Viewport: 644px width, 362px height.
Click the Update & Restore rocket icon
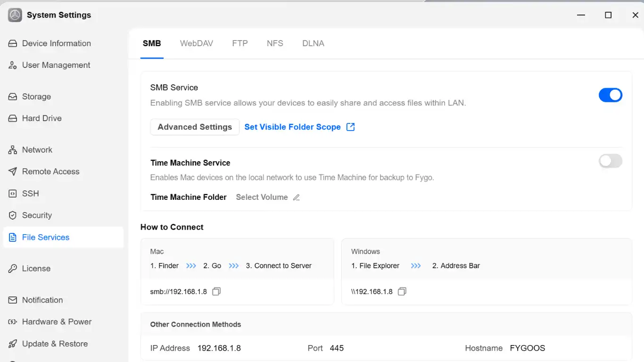13,344
